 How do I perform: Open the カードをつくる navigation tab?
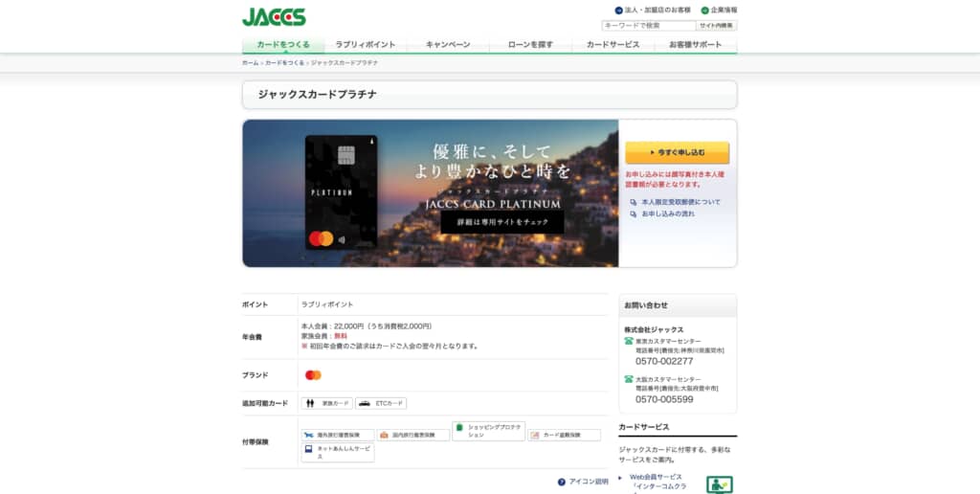coord(283,45)
